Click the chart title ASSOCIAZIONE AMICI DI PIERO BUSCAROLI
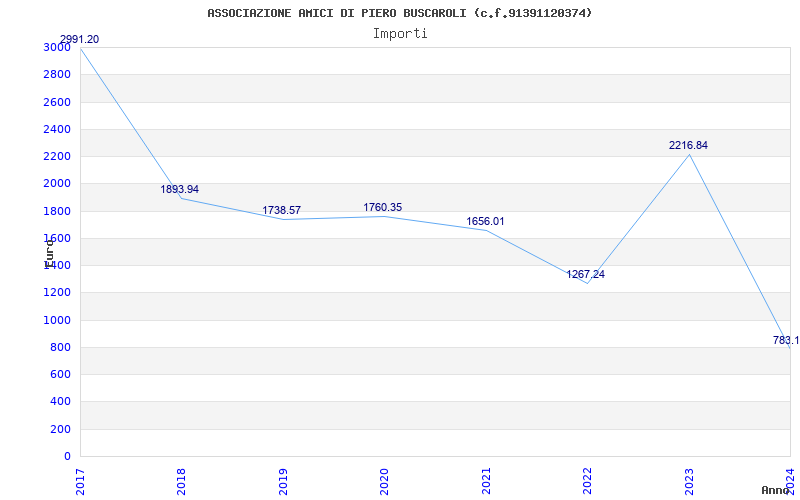Screen dimensions: 800x500 point(399,13)
